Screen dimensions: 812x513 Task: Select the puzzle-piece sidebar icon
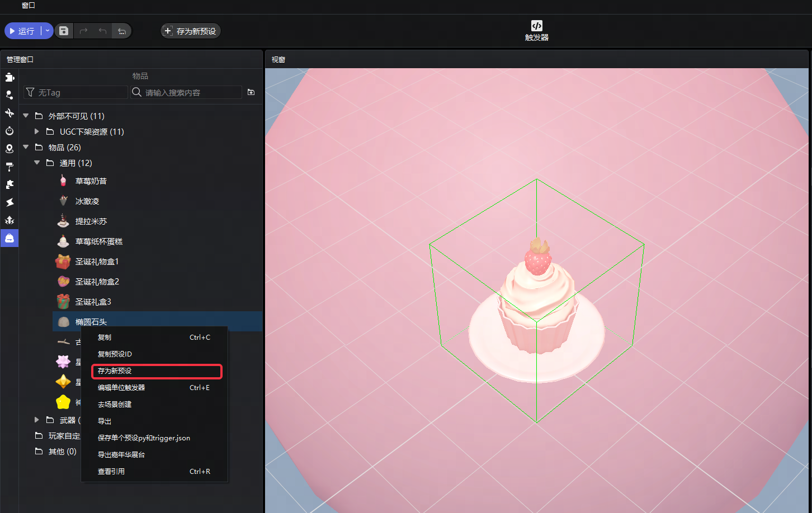point(10,184)
